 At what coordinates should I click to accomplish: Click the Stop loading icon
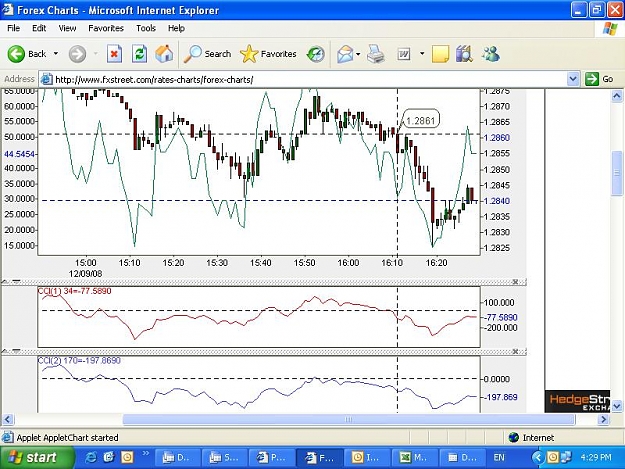(114, 54)
